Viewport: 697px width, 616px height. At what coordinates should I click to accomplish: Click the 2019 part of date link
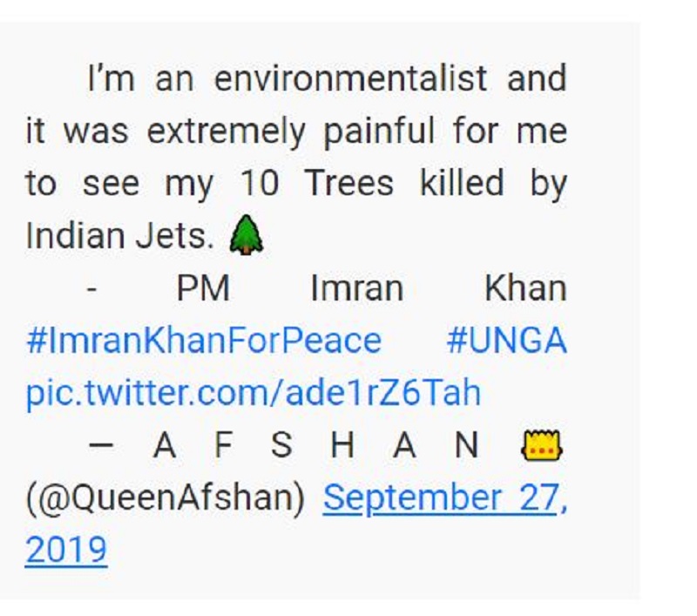(66, 551)
